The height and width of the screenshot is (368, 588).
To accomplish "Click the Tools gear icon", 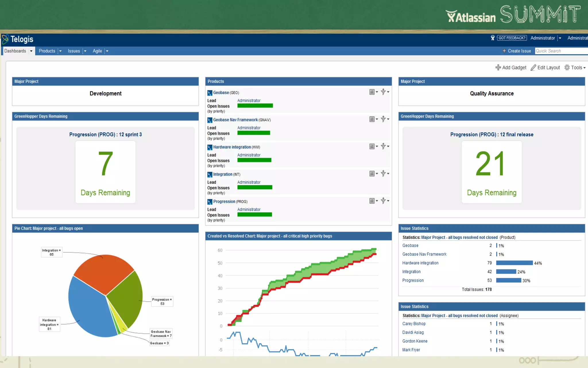I will click(x=567, y=67).
